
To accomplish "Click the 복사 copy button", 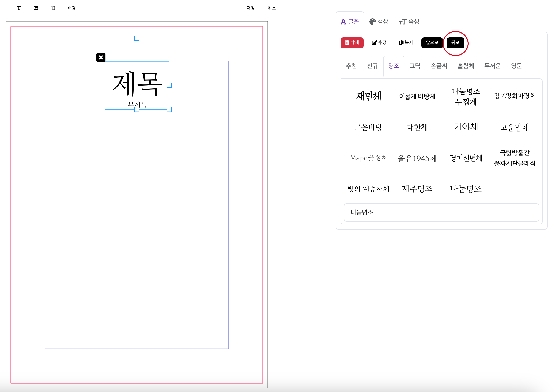I will [406, 42].
